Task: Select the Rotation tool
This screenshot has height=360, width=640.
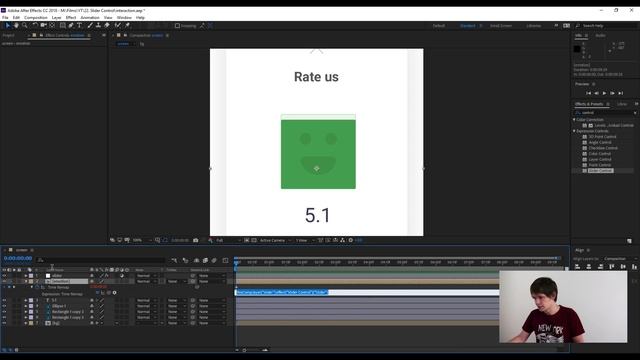Action: tap(35, 25)
